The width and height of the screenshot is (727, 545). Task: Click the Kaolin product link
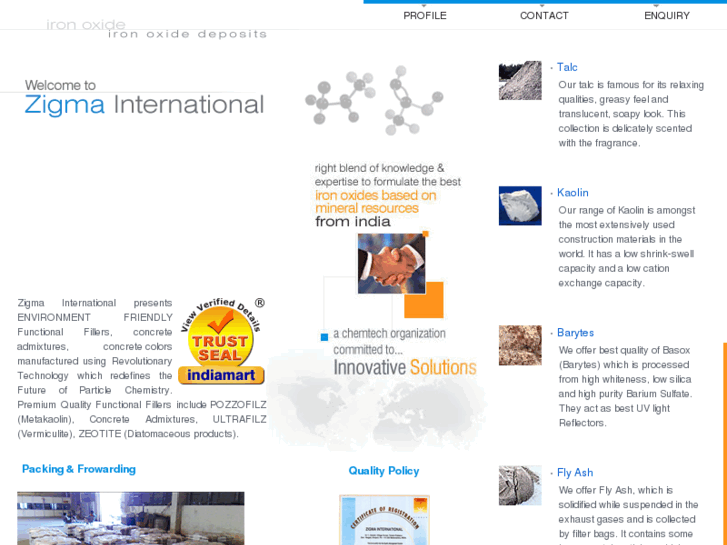pos(573,192)
